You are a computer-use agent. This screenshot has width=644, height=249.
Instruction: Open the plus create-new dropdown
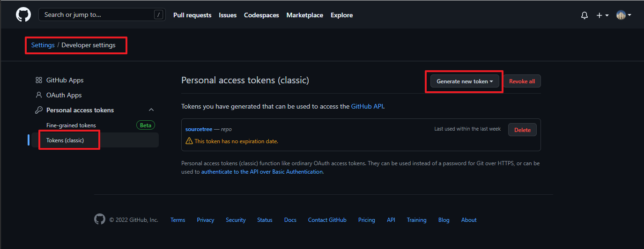pyautogui.click(x=602, y=15)
